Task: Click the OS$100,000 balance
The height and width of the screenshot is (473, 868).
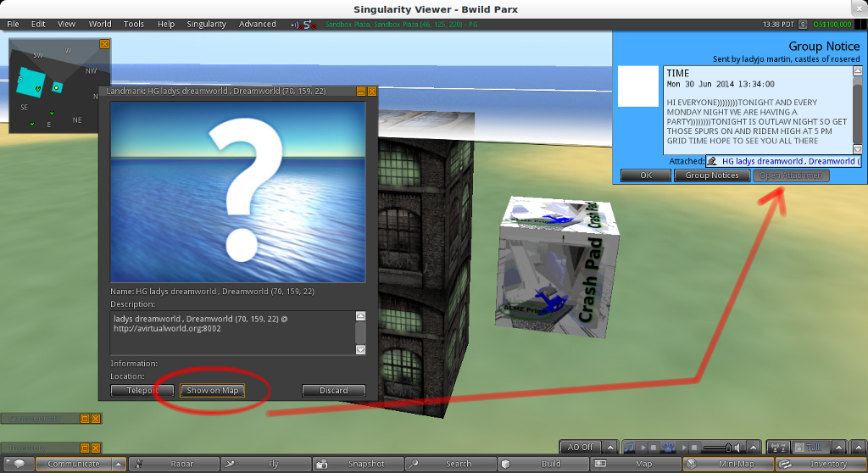Action: pyautogui.click(x=832, y=25)
